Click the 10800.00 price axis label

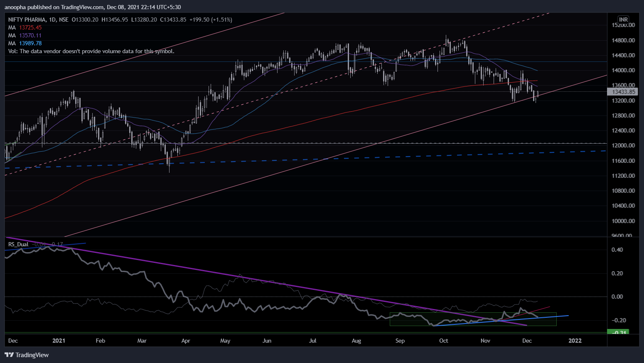(x=623, y=191)
